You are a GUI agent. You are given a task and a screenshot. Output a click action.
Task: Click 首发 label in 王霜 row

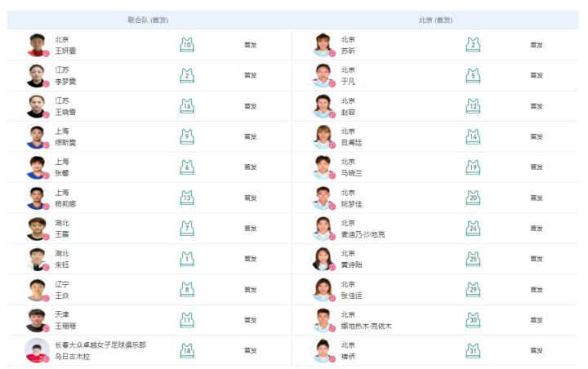point(251,229)
